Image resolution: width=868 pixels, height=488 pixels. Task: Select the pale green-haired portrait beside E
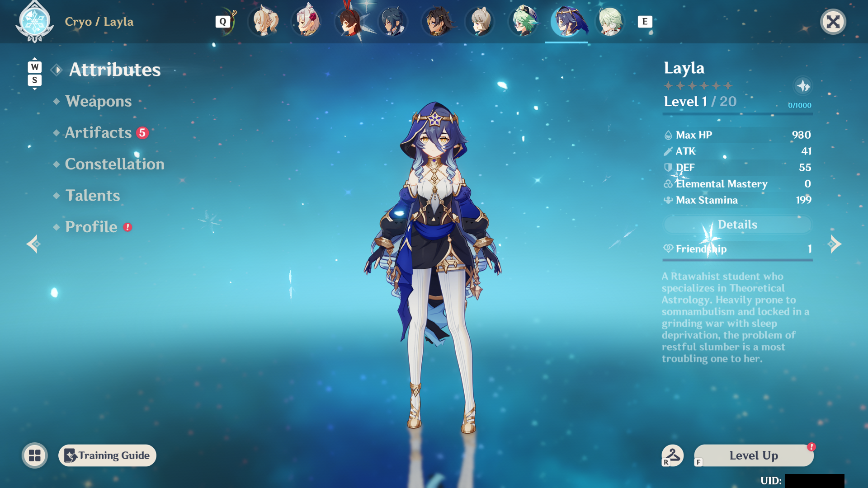coord(610,21)
